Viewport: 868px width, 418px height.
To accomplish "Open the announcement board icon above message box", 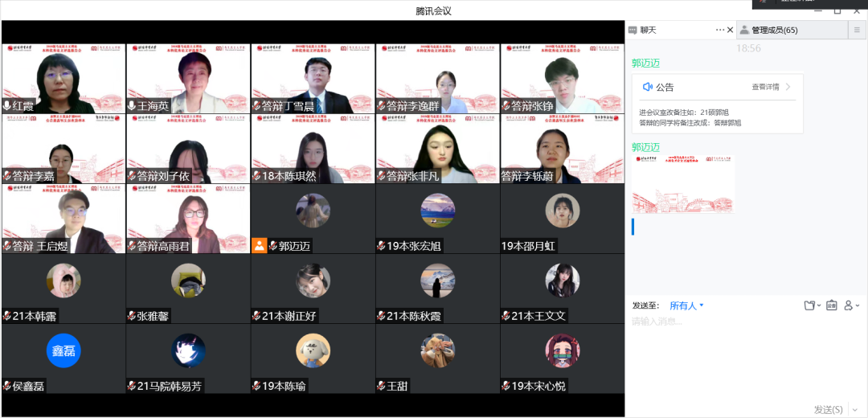I will click(x=831, y=305).
